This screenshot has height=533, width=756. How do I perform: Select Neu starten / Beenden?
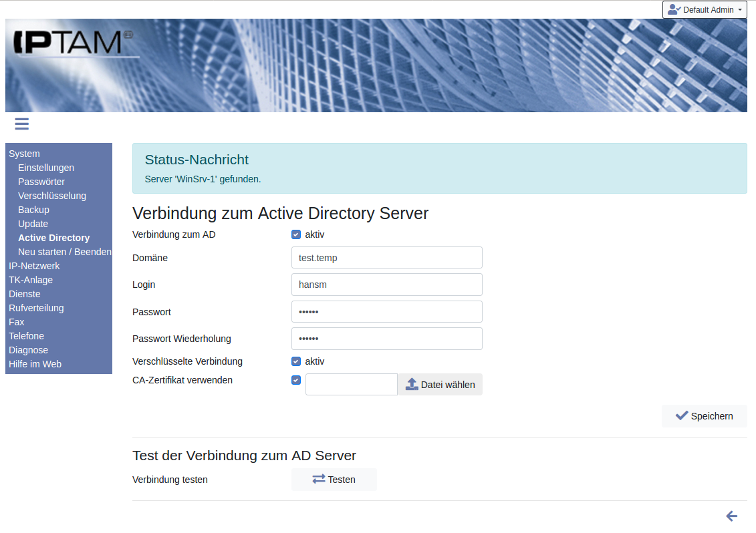[x=65, y=252]
